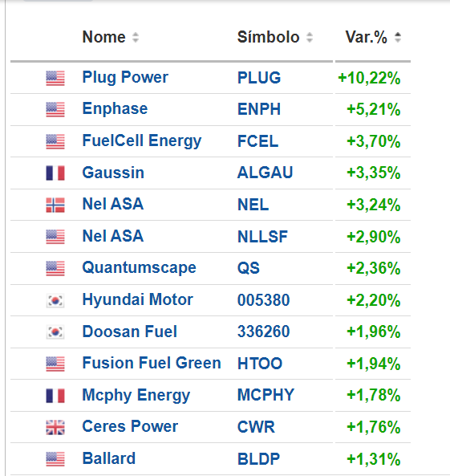Sort table by Var.% column arrows
Screen dimensions: 450x476
pyautogui.click(x=398, y=38)
